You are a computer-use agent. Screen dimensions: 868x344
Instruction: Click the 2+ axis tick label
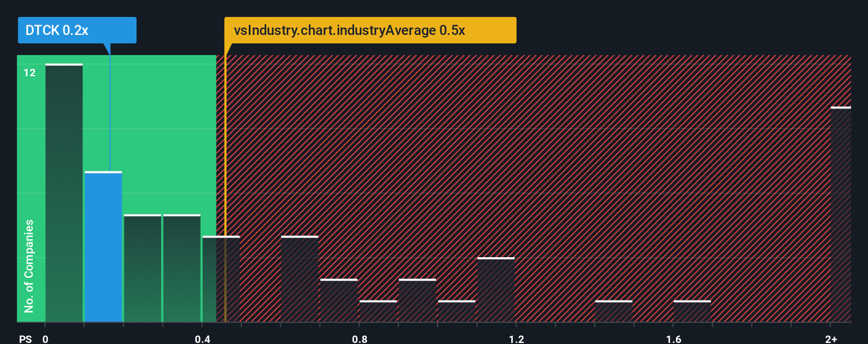[x=831, y=339]
